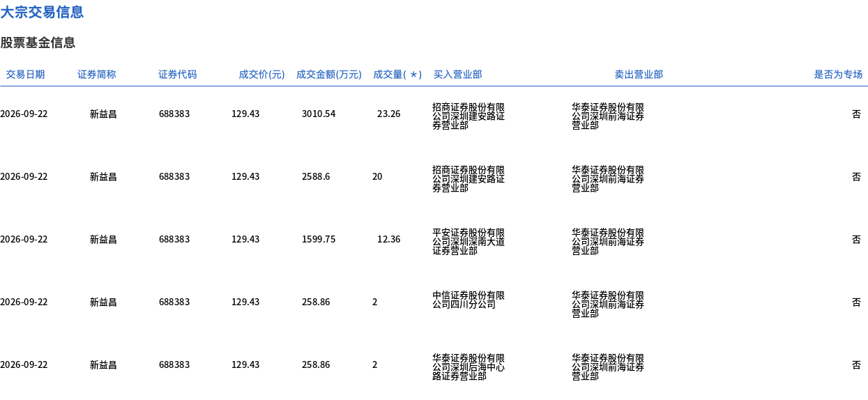Select the 12.36 volume cell

click(x=389, y=239)
